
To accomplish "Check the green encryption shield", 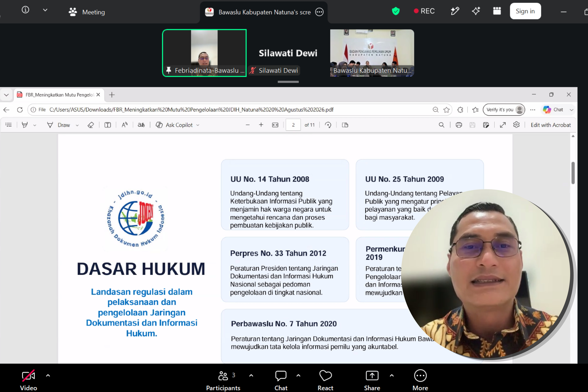I will click(396, 11).
